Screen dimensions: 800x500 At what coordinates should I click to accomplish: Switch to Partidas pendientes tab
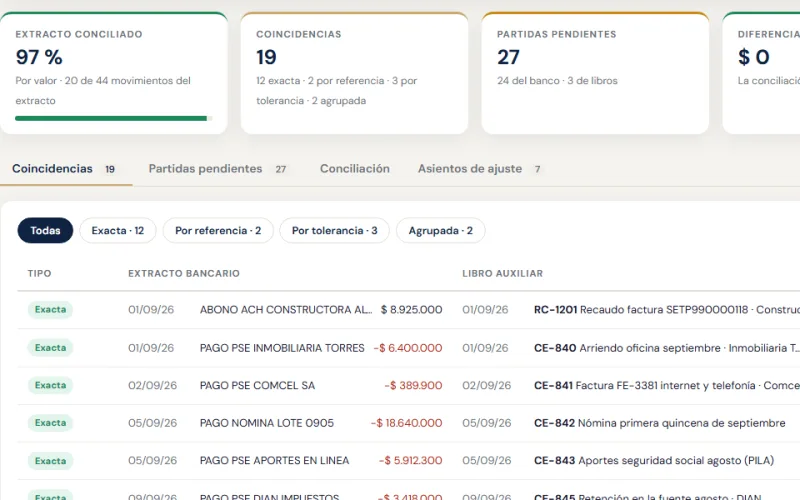pos(217,169)
